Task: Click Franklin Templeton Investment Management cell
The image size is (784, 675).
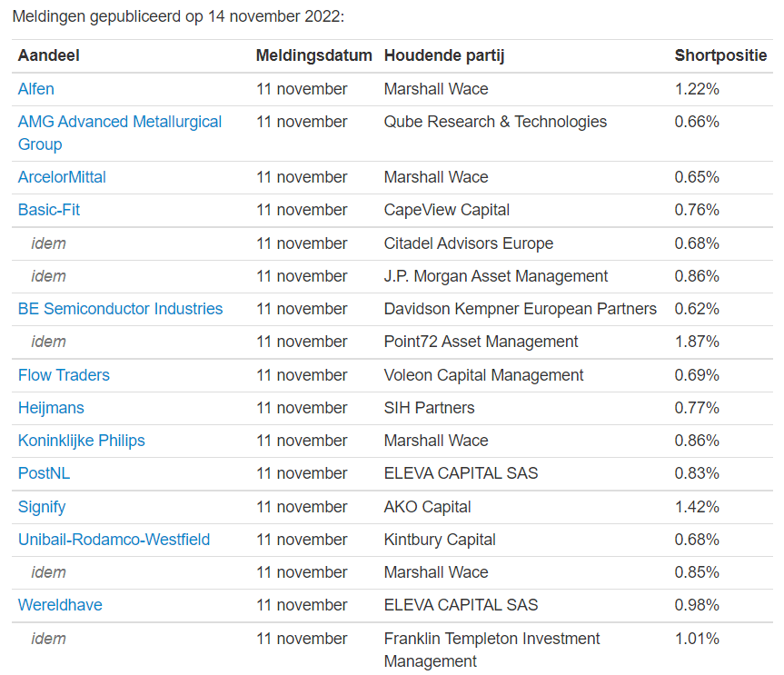Action: [492, 650]
